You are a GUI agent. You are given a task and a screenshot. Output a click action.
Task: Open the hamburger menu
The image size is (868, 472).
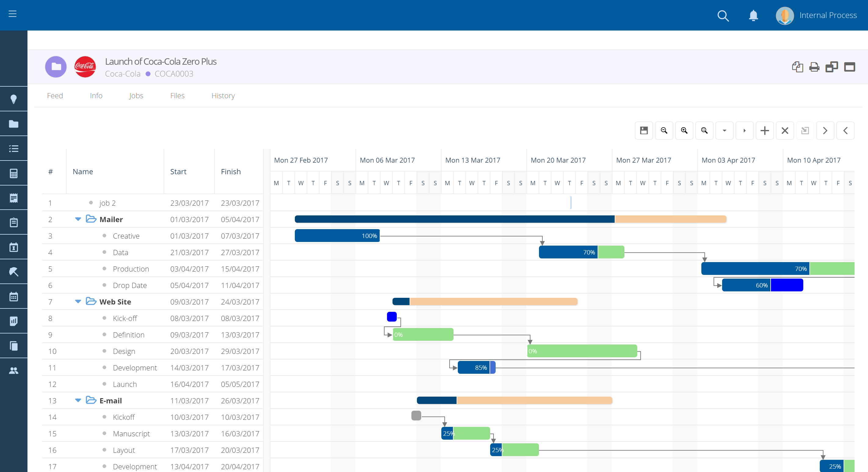click(13, 14)
